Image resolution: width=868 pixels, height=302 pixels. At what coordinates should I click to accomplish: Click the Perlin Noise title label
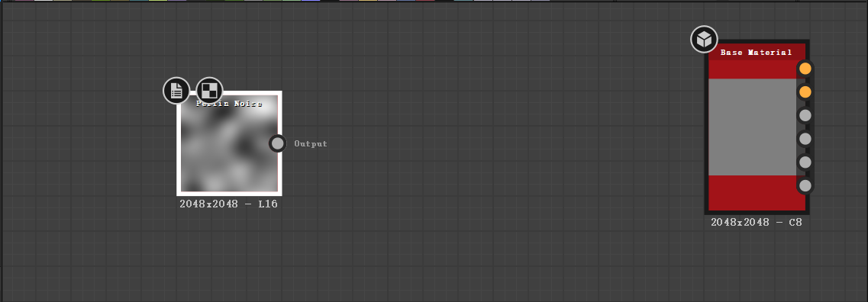[x=229, y=104]
